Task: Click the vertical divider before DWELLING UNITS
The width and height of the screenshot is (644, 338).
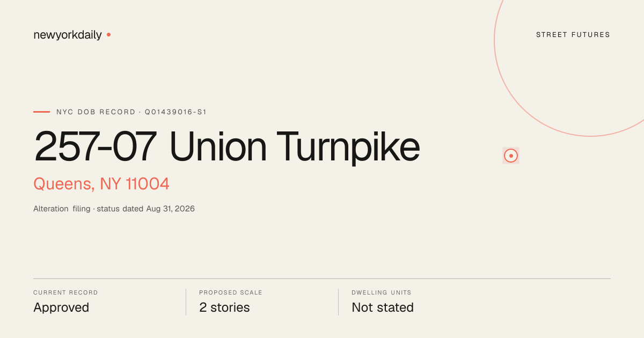Action: 338,302
